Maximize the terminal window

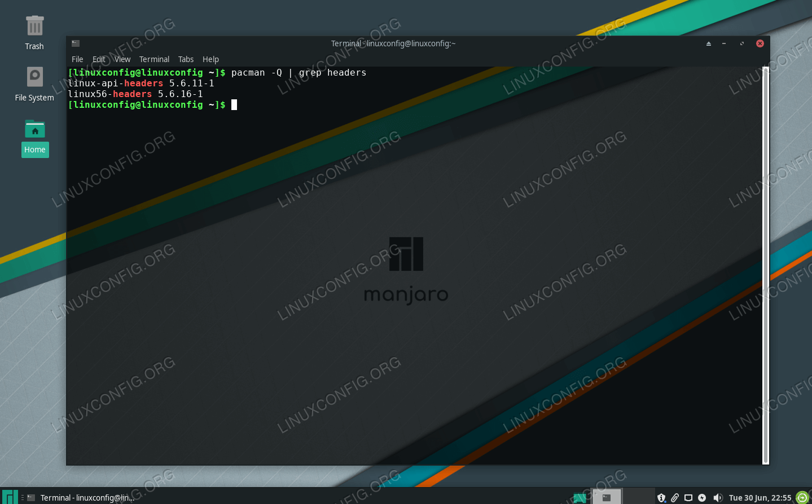point(742,43)
